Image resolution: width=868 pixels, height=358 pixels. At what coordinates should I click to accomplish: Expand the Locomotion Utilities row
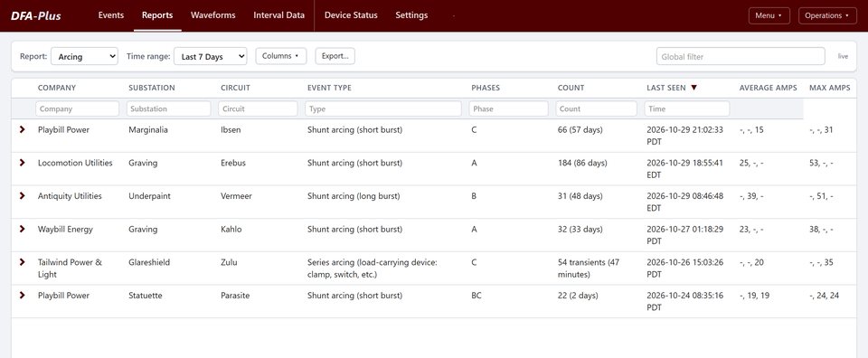tap(22, 163)
